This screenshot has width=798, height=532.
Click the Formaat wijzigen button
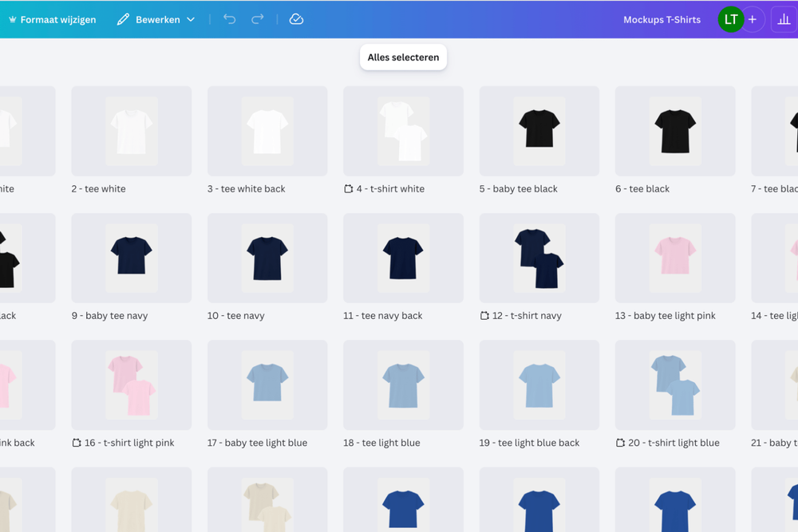coord(52,19)
